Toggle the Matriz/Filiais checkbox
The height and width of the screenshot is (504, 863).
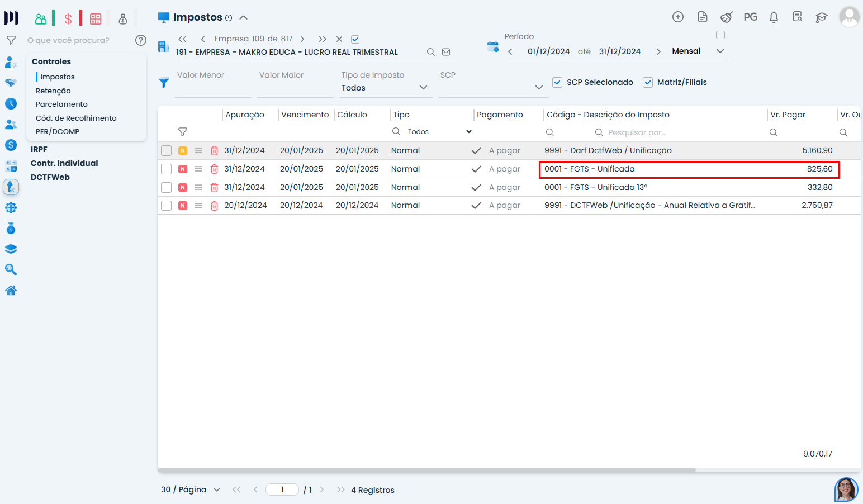click(648, 83)
